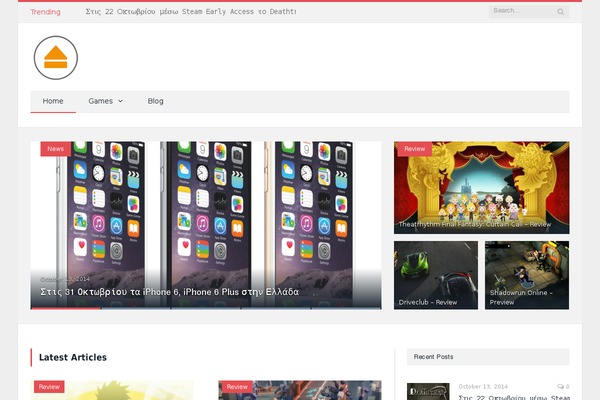
Task: Click the Review tag on the first latest article
Action: point(49,387)
